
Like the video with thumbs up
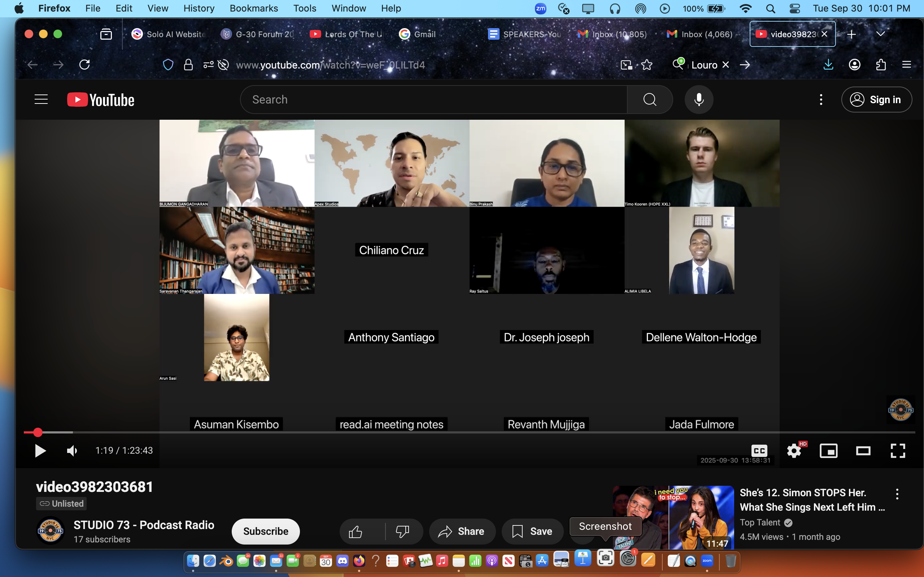click(356, 531)
